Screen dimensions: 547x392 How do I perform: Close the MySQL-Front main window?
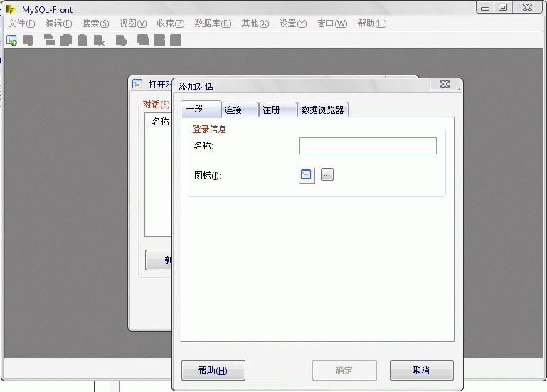tap(528, 7)
